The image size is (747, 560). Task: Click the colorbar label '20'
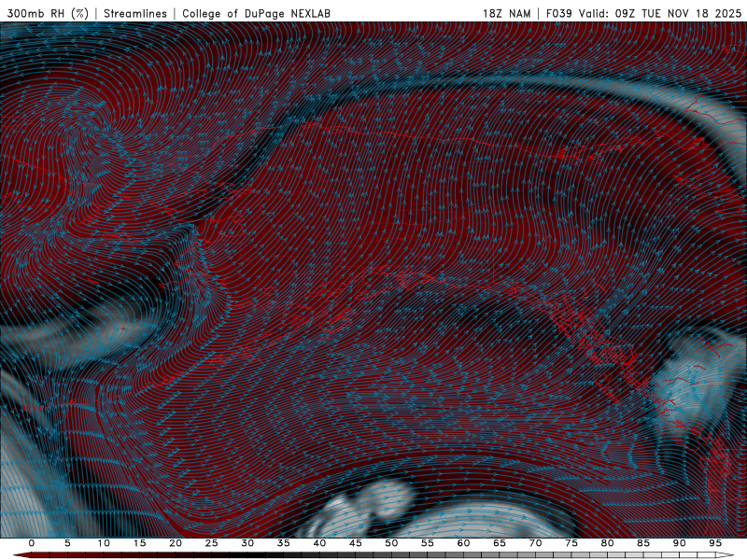tap(176, 543)
